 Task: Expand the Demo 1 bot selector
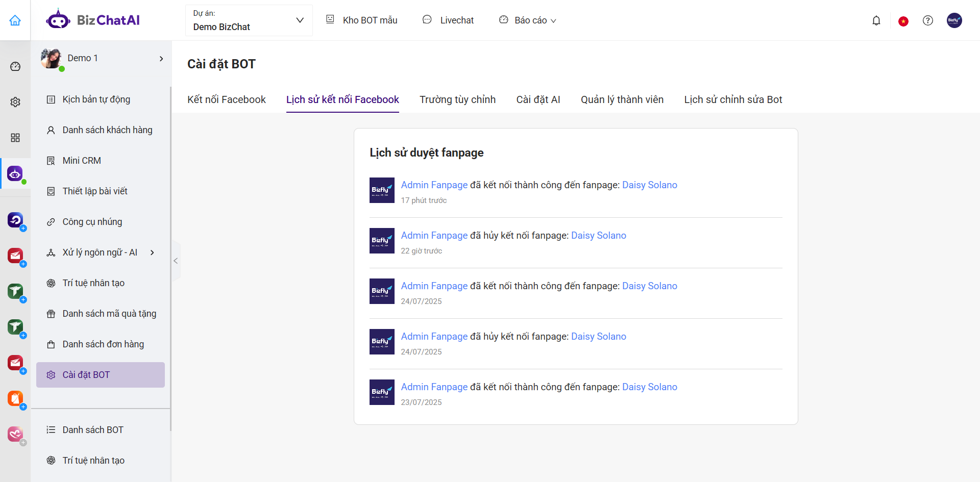click(x=161, y=59)
